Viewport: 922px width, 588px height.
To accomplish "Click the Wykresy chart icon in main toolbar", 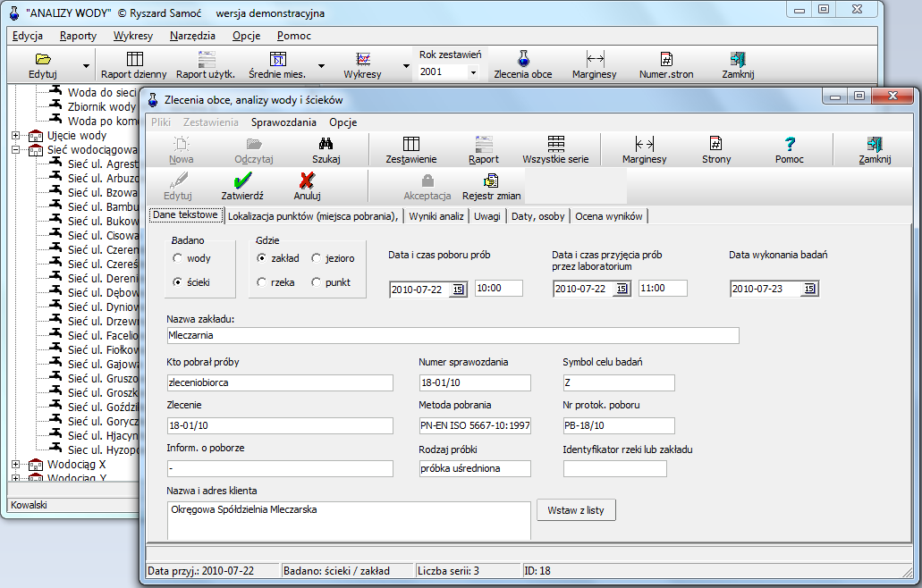I will (x=363, y=59).
